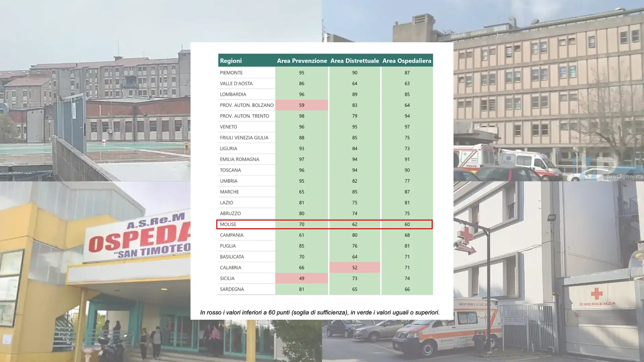Click the Regioni column header
The image size is (644, 362).
(x=231, y=61)
